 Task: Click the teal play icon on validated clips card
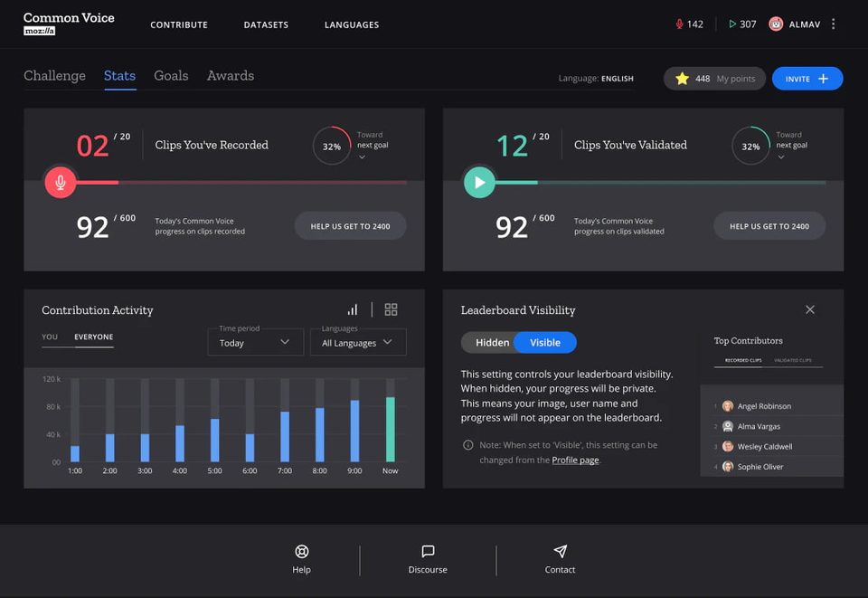click(479, 182)
